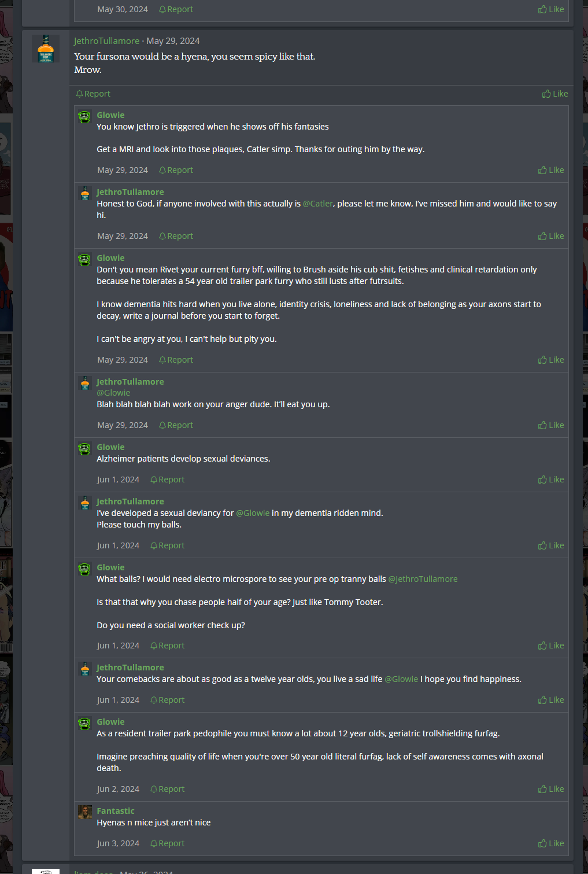The image size is (588, 874).
Task: Click Fantastic's small avatar image
Action: pyautogui.click(x=85, y=812)
